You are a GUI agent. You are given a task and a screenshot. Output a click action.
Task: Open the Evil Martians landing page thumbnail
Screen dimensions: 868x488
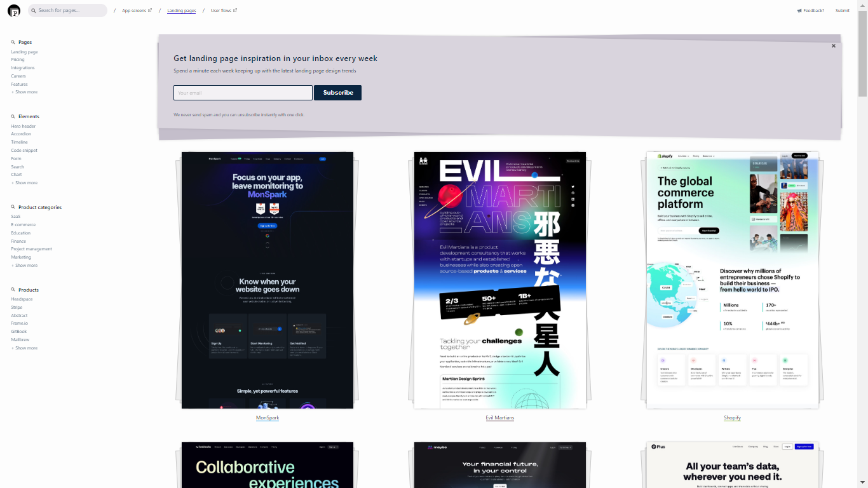tap(500, 280)
